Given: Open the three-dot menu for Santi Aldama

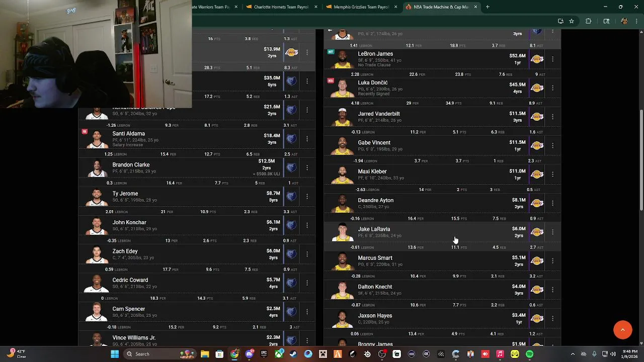Looking at the screenshot, I should (x=307, y=139).
